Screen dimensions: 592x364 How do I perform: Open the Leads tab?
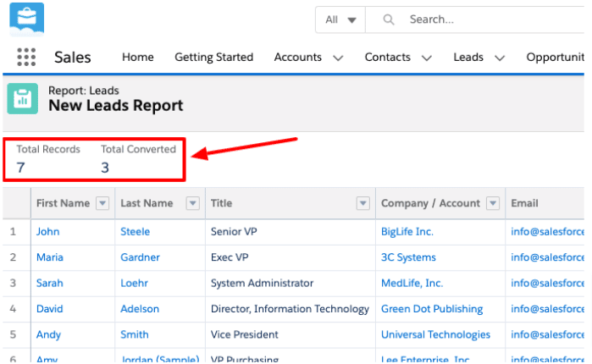(468, 57)
